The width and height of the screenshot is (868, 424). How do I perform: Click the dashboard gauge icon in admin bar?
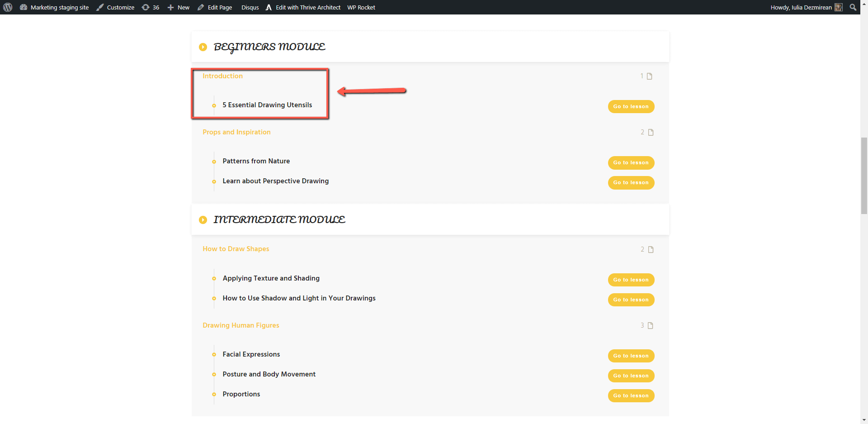[24, 7]
